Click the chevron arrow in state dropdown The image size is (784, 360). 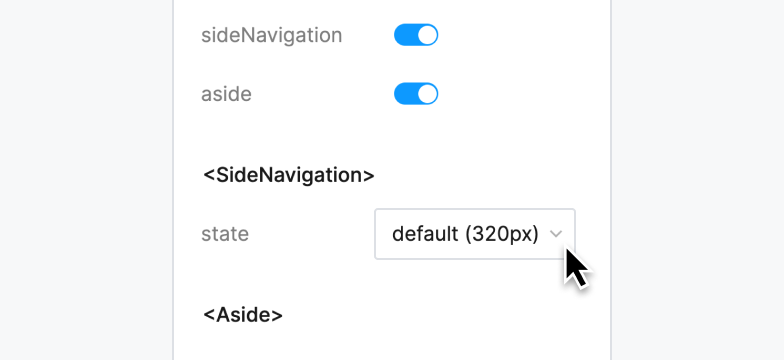pyautogui.click(x=556, y=234)
